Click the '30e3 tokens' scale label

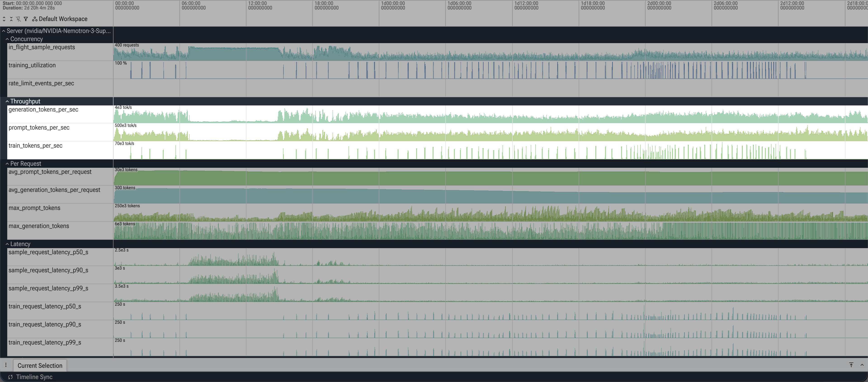coord(126,170)
